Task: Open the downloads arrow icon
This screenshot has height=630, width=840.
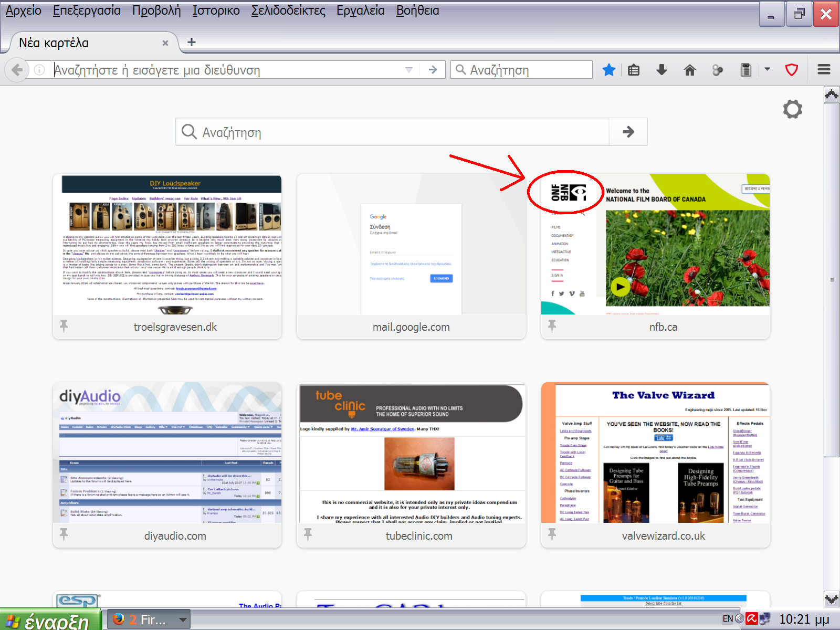Action: pyautogui.click(x=661, y=70)
